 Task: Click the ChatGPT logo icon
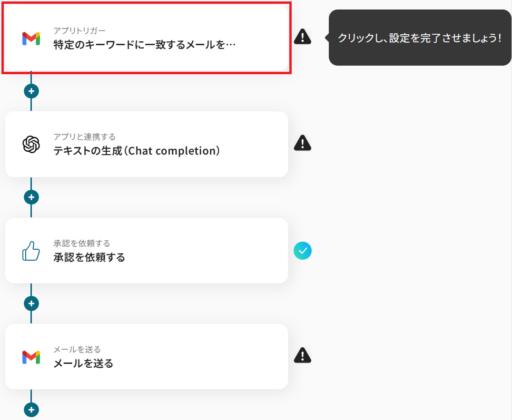point(31,144)
